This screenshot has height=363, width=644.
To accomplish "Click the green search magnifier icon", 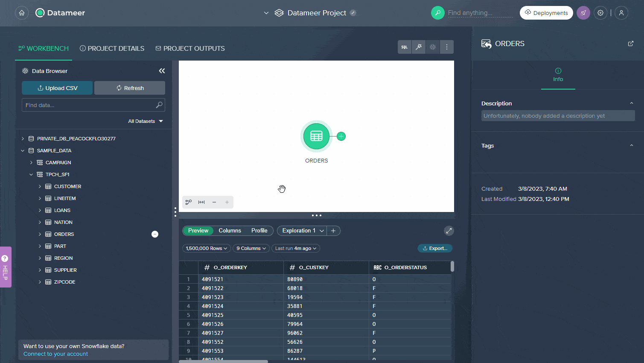I will pyautogui.click(x=437, y=13).
